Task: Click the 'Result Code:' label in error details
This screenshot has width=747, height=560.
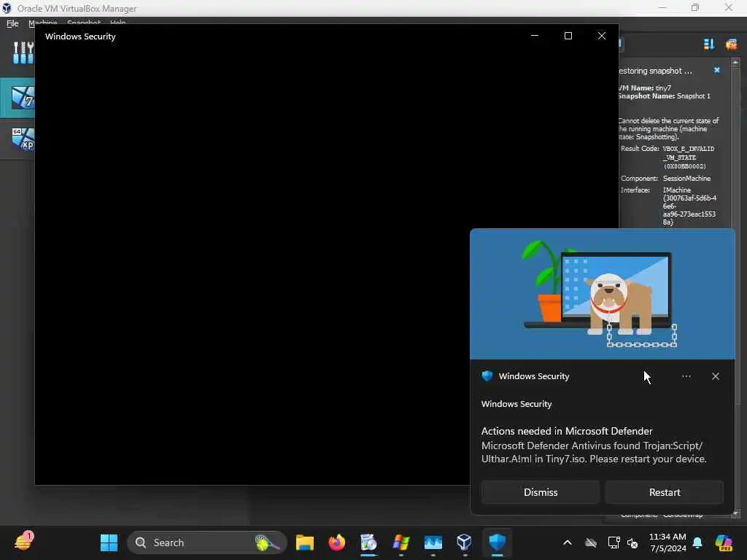Action: 640,149
